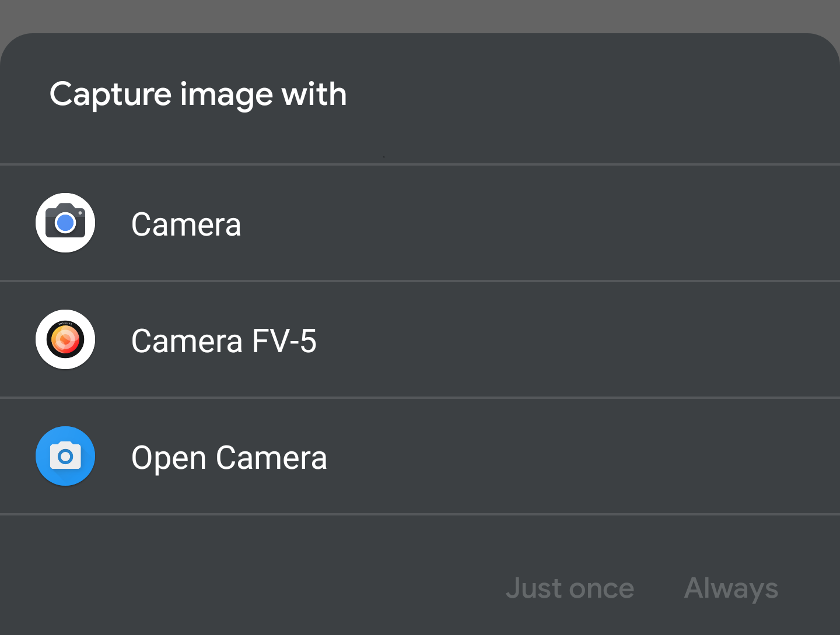Click the word "image" in the heading
Viewport: 840px width, 635px height.
(x=226, y=94)
